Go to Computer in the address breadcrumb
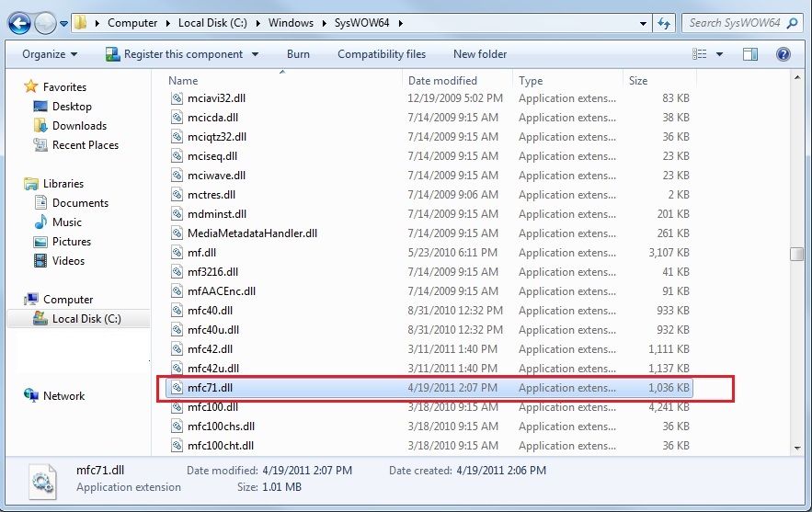Screen dimensions: 812x512 coord(132,23)
